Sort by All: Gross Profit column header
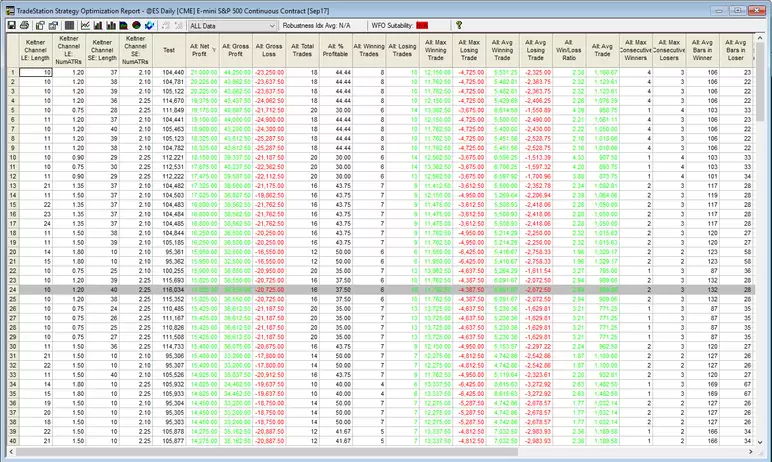The width and height of the screenshot is (772, 462). click(236, 50)
